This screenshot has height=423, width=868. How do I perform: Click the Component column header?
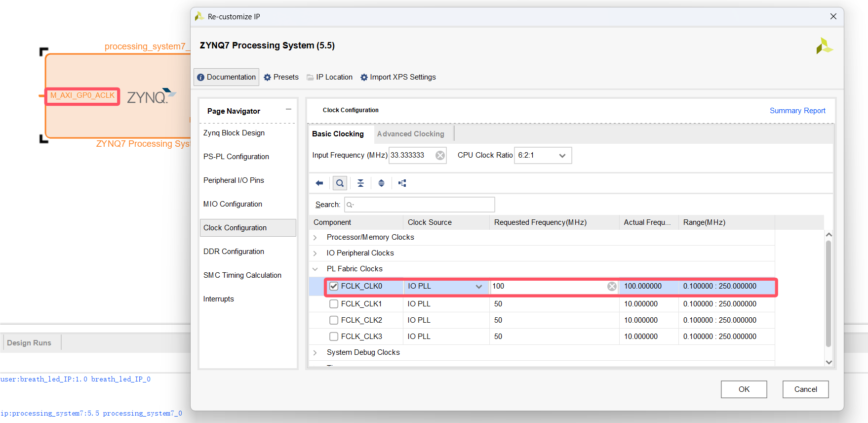[356, 222]
